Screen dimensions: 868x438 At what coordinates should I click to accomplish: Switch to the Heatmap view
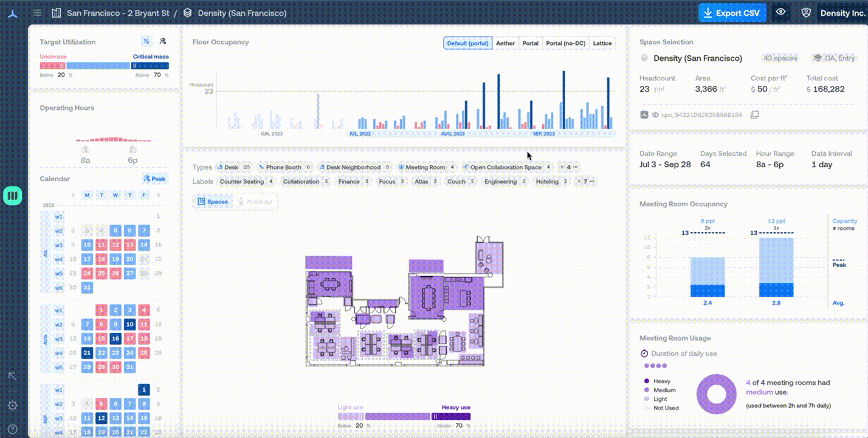coord(255,201)
